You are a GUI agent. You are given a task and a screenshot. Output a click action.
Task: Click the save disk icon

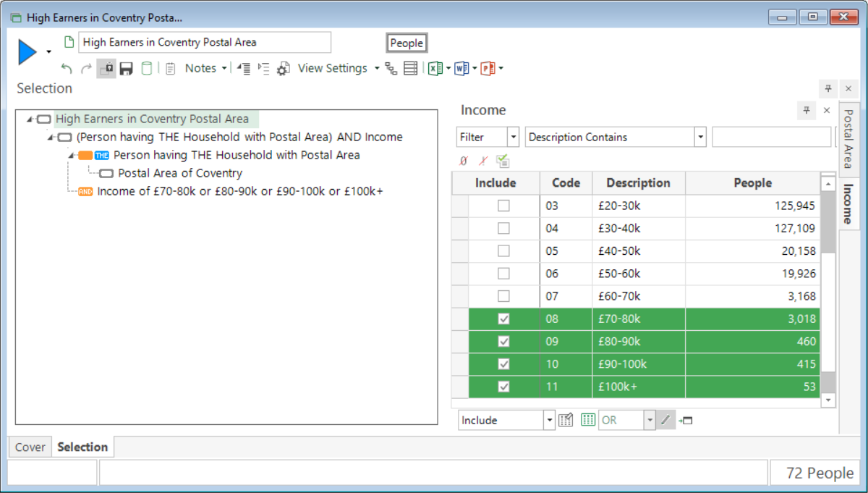pyautogui.click(x=126, y=69)
